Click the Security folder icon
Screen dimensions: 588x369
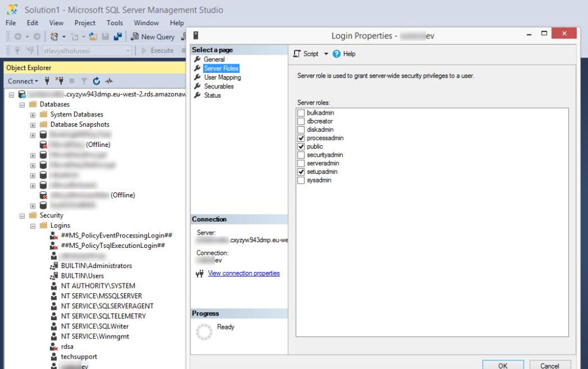pos(33,215)
